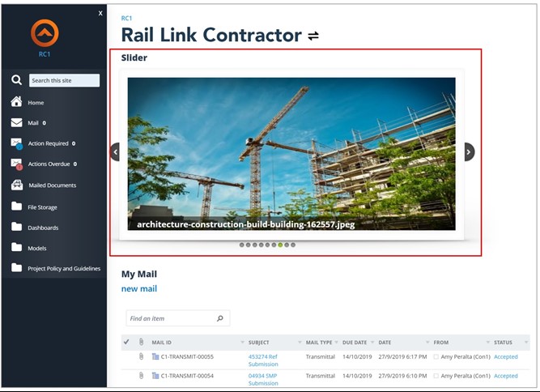The width and height of the screenshot is (540, 392).
Task: Click the RC1 breadcrumb link
Action: (x=126, y=19)
